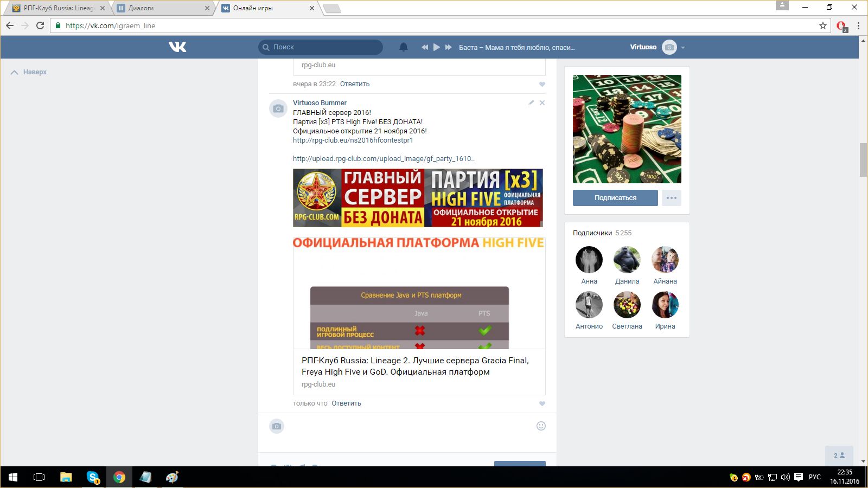This screenshot has width=868, height=488.
Task: Click the page vertical scrollbar thumb
Action: [863, 160]
